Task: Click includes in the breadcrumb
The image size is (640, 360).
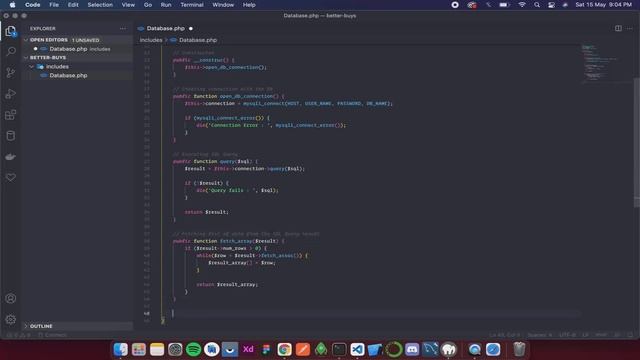Action: 151,40
